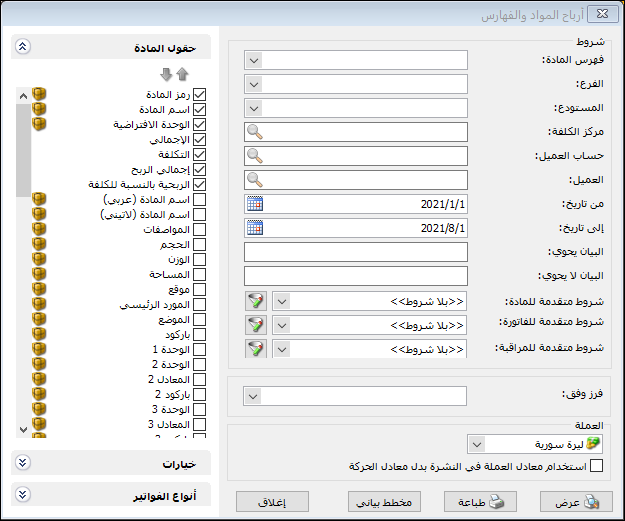Click filter icon for شروط متقدمة للفاتورة
The height and width of the screenshot is (521, 625).
256,325
